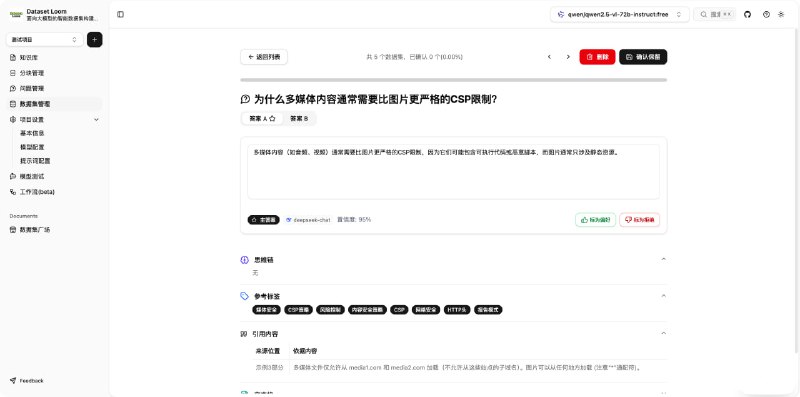Switch to the 答案 A tab
800x397 pixels.
[x=262, y=118]
